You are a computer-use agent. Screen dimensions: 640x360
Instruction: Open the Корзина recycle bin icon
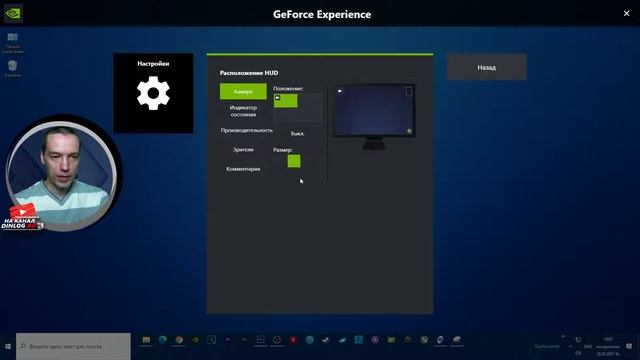[x=12, y=69]
